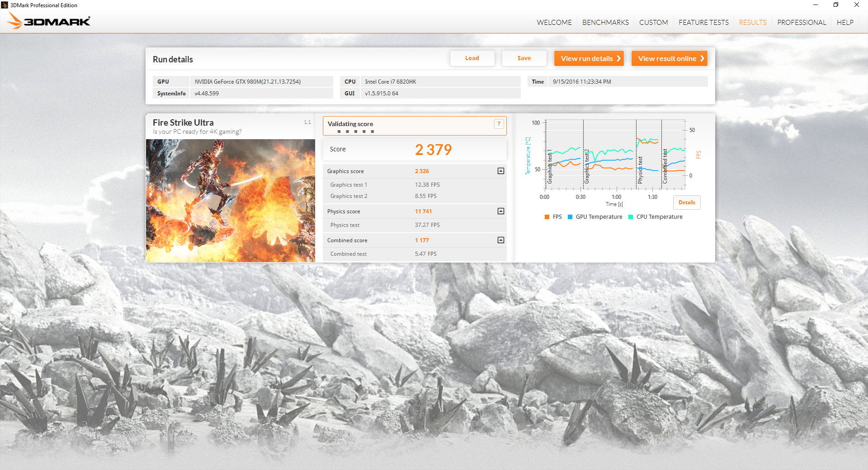Click the 3DMark app icon in title bar
This screenshot has height=470, width=868.
pyautogui.click(x=5, y=5)
